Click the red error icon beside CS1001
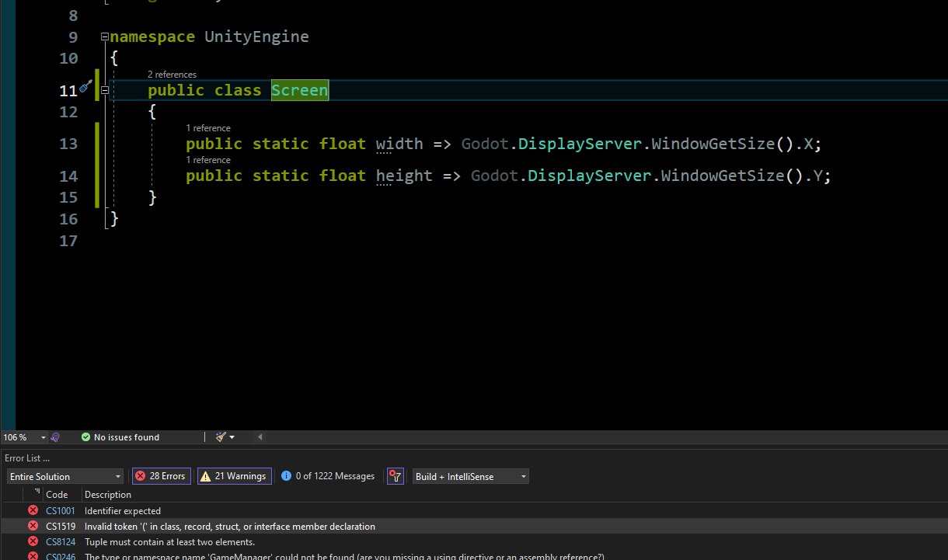Viewport: 948px width, 560px height. (x=33, y=510)
